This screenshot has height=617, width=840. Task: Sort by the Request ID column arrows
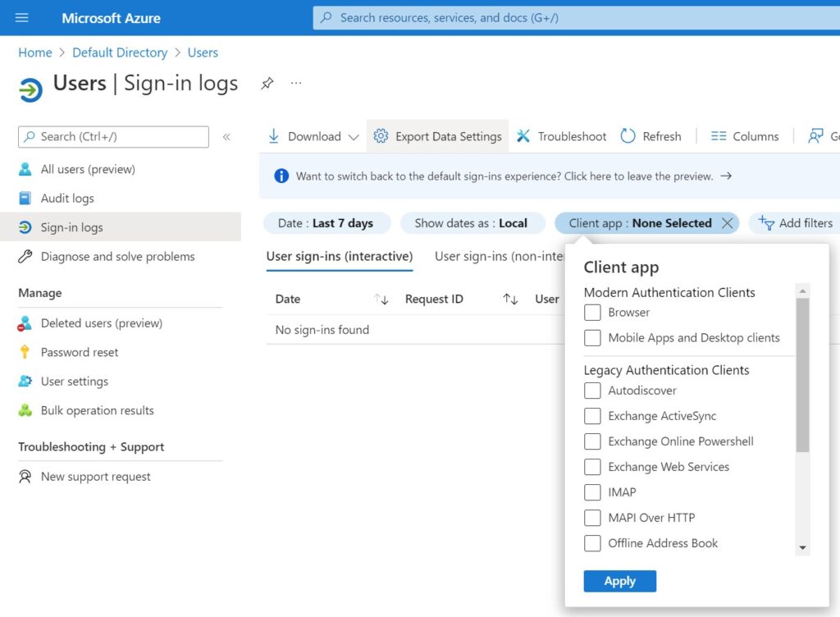(x=510, y=299)
